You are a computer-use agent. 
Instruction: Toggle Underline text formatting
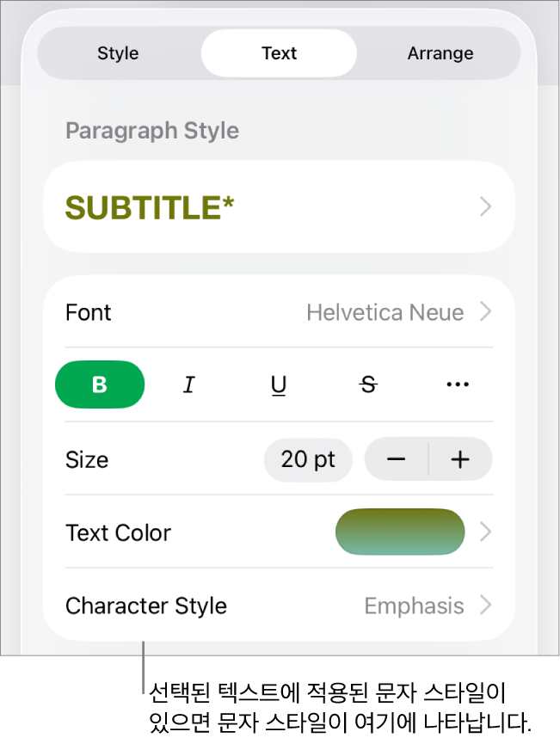(279, 384)
